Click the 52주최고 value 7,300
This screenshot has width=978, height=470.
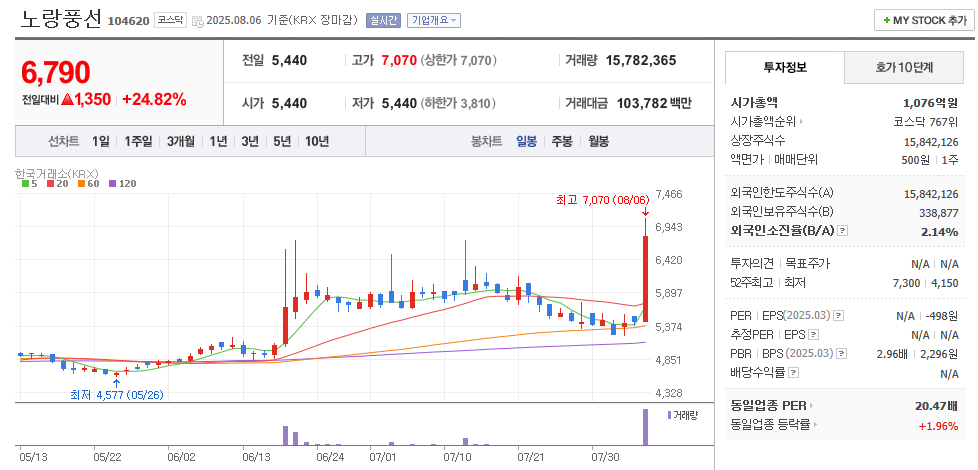pyautogui.click(x=907, y=282)
